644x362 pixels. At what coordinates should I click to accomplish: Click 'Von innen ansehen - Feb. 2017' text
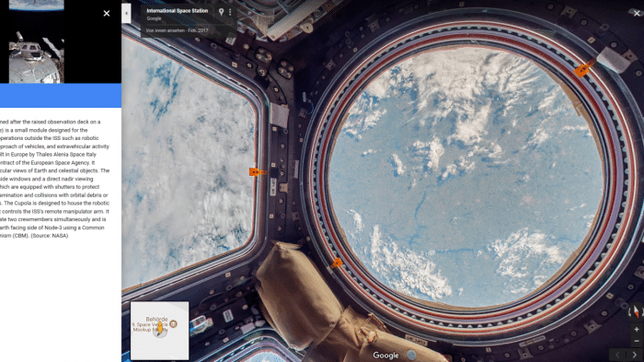(x=177, y=30)
